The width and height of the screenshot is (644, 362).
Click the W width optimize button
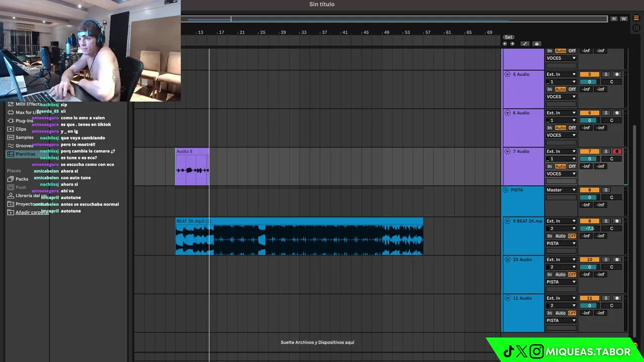624,19
